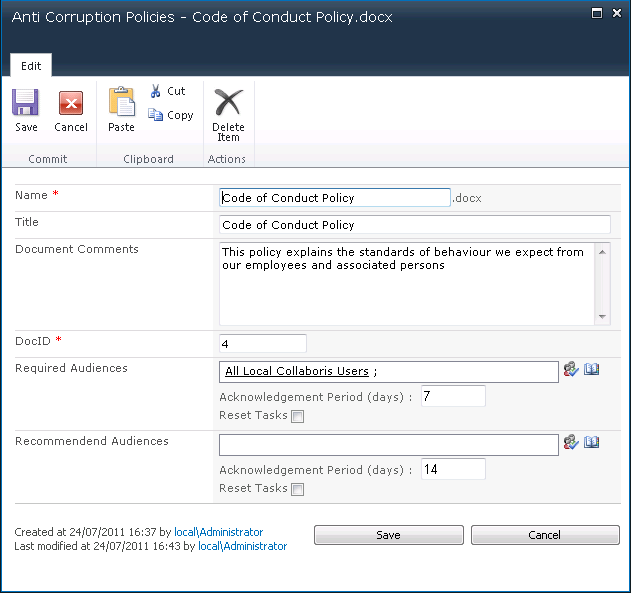Click the Save floppy disk ribbon icon

26,103
